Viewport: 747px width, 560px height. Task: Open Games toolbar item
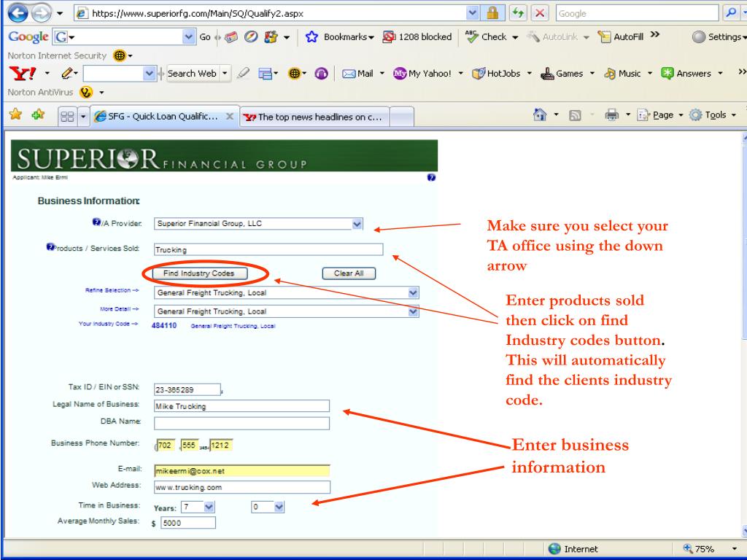562,74
